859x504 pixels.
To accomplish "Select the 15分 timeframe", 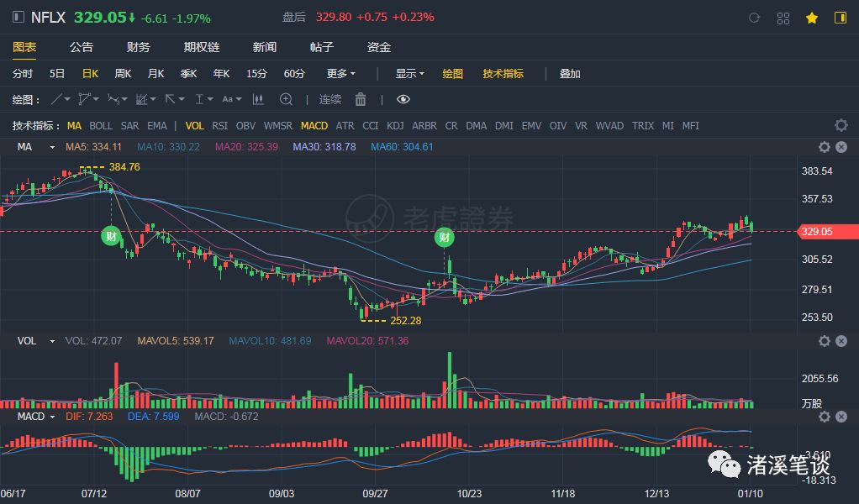I will [x=256, y=73].
